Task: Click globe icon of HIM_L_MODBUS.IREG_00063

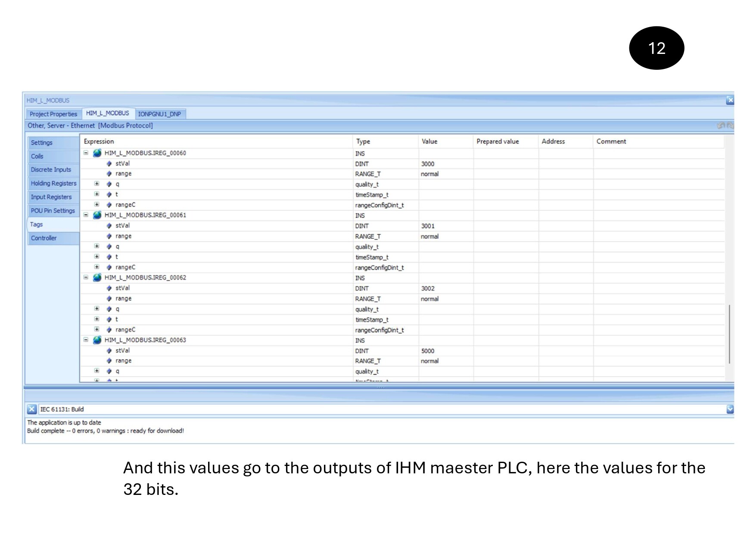Action: pos(97,340)
